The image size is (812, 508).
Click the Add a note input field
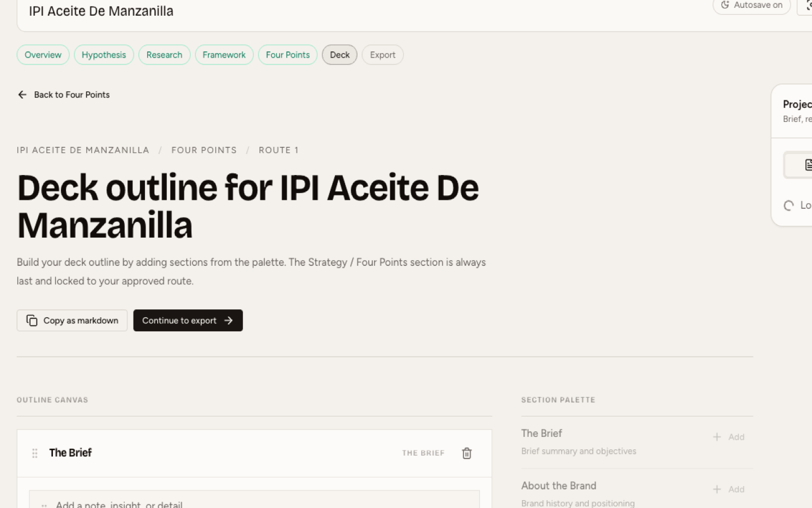pyautogui.click(x=254, y=500)
